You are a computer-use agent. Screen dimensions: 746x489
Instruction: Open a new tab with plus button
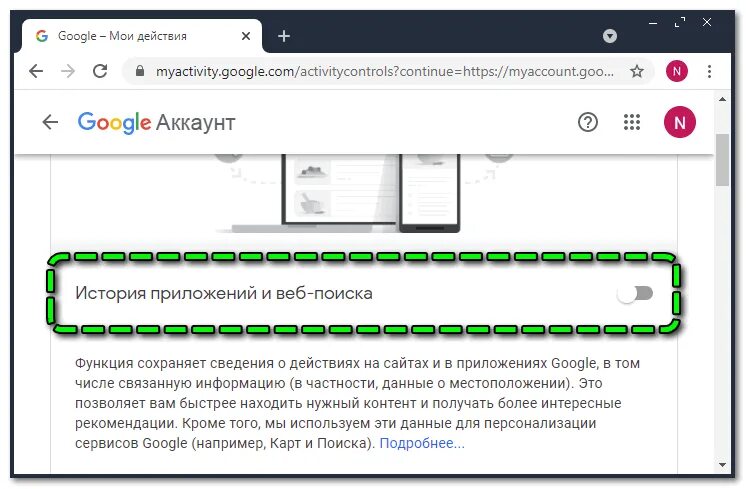(284, 36)
